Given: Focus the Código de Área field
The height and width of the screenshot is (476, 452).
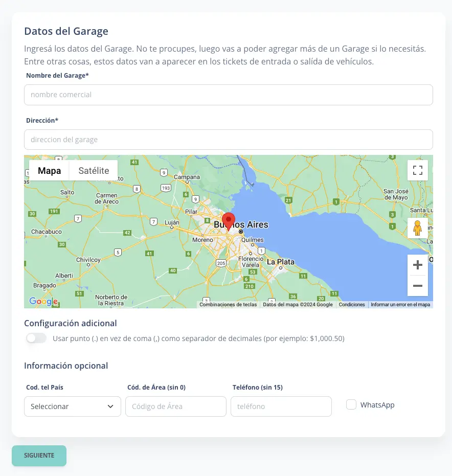Looking at the screenshot, I should 175,406.
